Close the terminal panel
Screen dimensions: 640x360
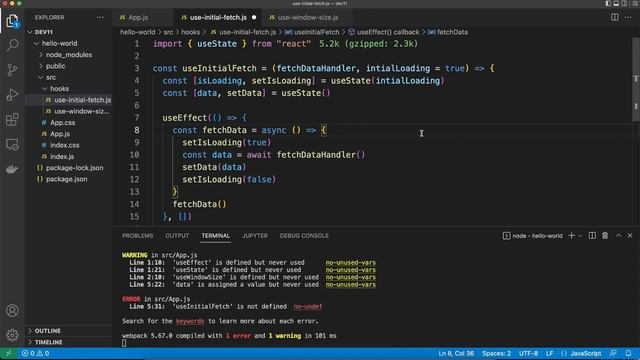point(630,236)
